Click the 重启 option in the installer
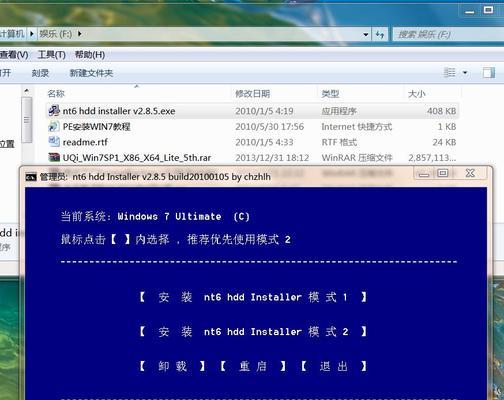This screenshot has height=400, width=504. (x=253, y=366)
